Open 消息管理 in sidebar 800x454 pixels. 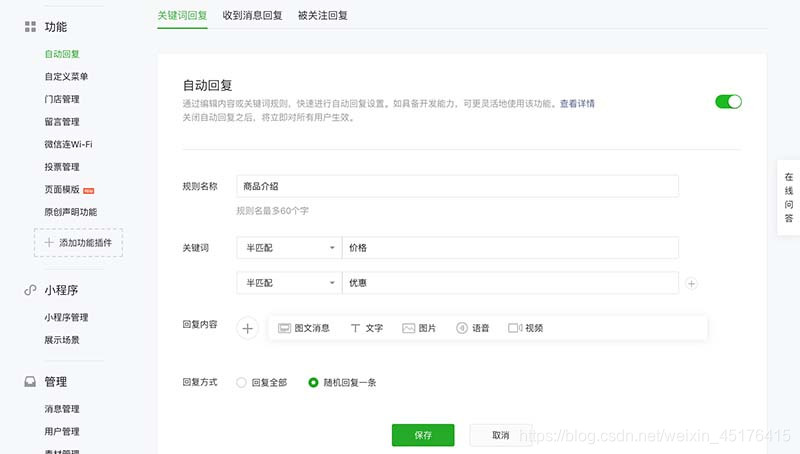click(x=62, y=409)
